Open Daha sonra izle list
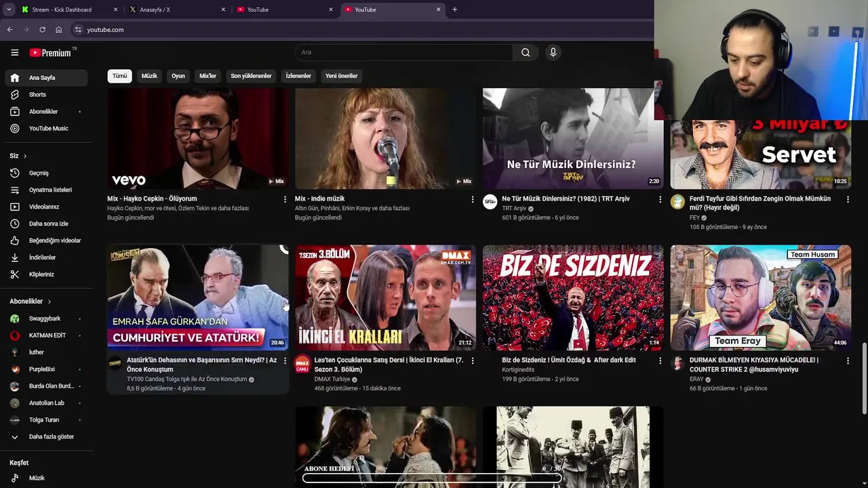 click(47, 224)
